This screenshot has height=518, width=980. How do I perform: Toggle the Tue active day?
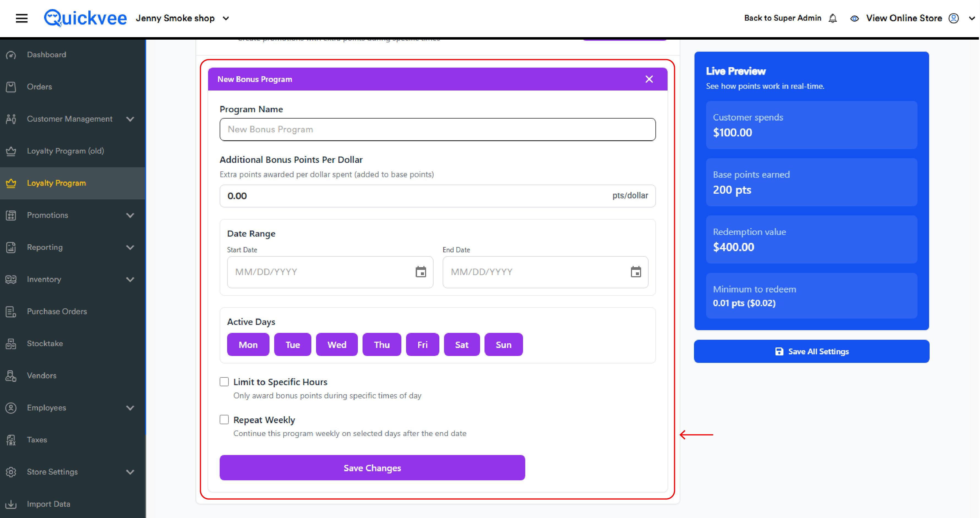293,345
